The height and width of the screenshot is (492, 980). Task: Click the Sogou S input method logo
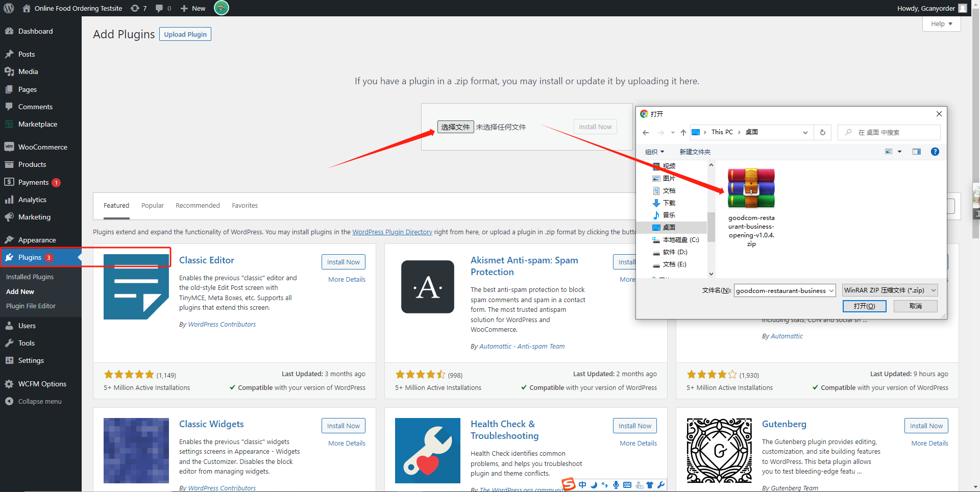click(569, 484)
